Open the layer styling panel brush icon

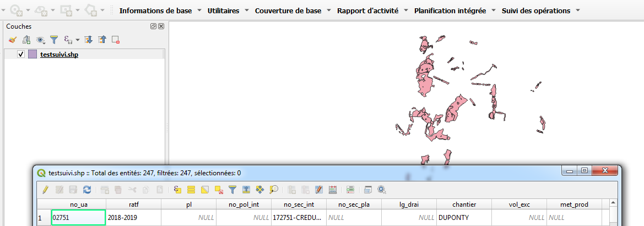click(x=12, y=40)
